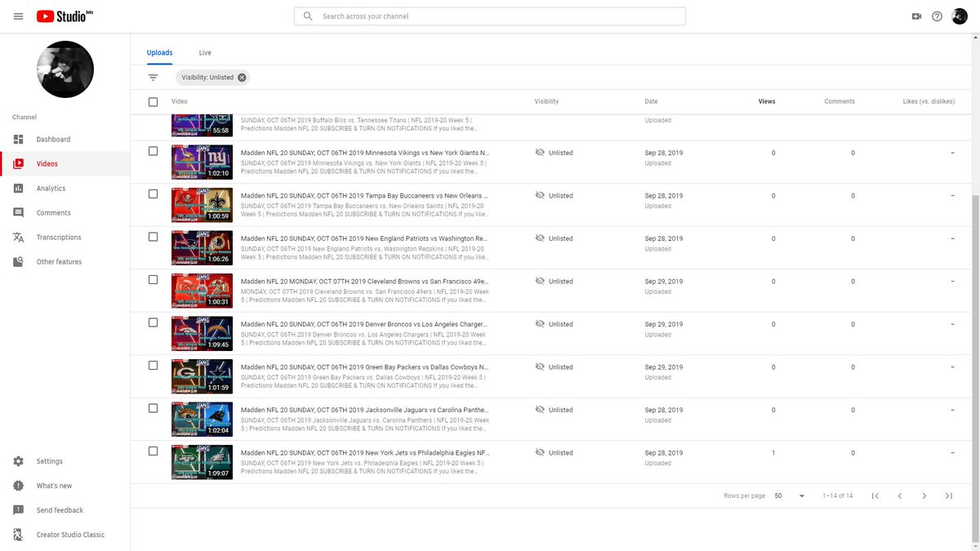Switch to the Live tab

coord(205,52)
